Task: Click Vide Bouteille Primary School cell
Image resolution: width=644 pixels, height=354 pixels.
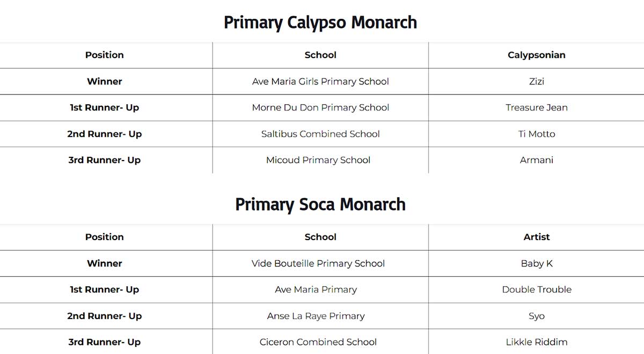Action: [x=318, y=263]
